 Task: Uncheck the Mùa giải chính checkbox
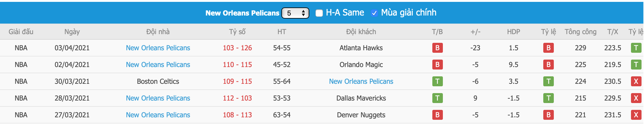click(374, 13)
